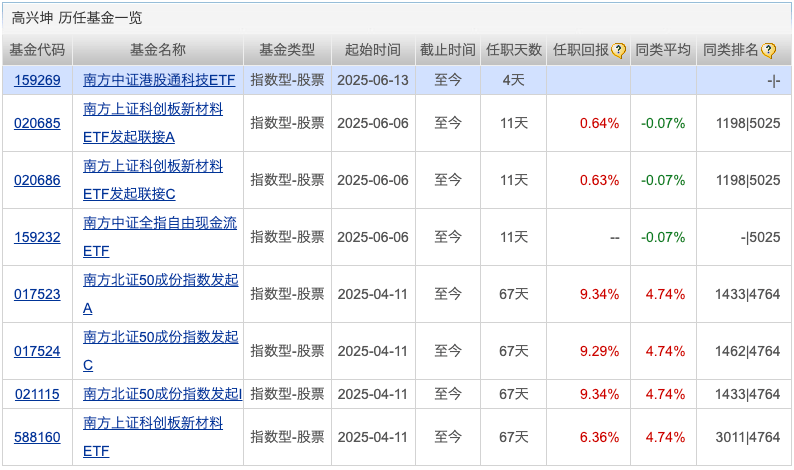
Task: Click the 0.64% return value
Action: [600, 123]
